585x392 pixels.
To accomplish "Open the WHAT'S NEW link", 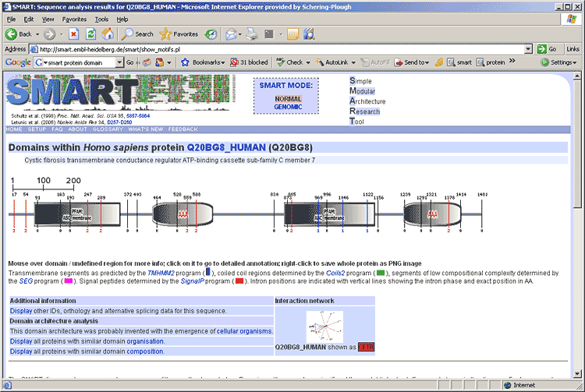I will [x=146, y=129].
